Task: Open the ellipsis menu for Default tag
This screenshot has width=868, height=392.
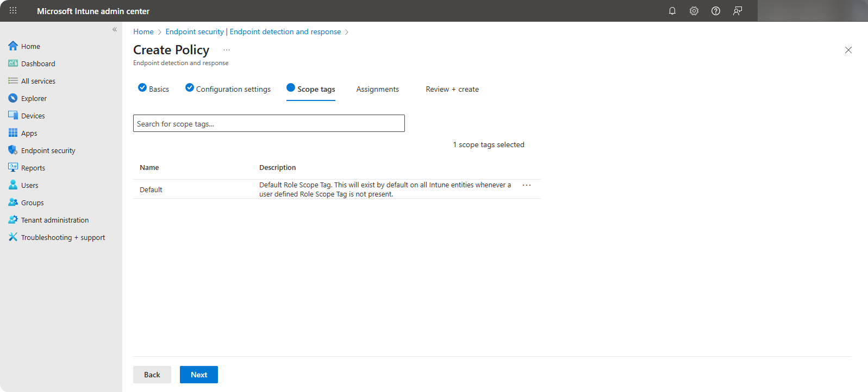Action: point(527,185)
